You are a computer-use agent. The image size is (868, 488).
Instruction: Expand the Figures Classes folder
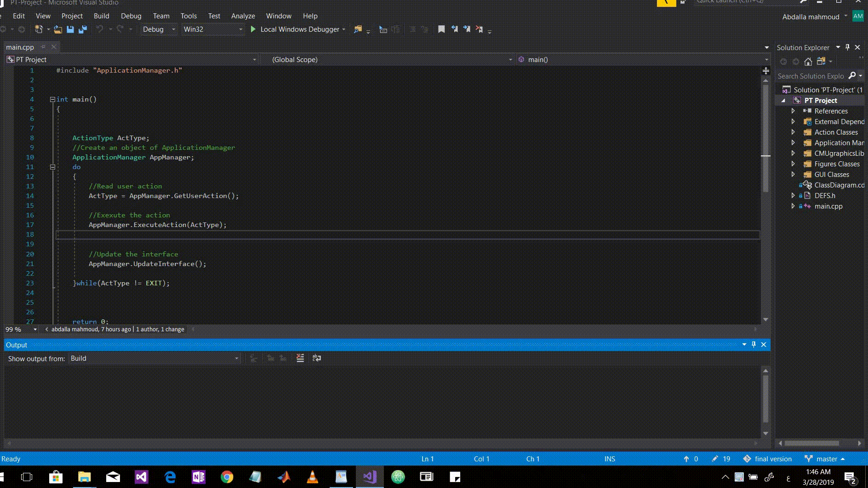point(793,164)
